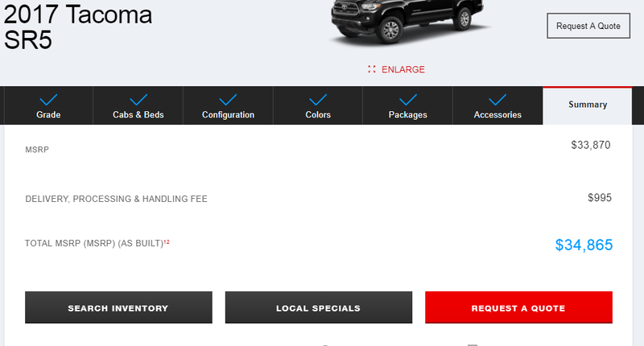The width and height of the screenshot is (644, 346).
Task: Click the MSRP value $33,870
Action: click(x=591, y=145)
